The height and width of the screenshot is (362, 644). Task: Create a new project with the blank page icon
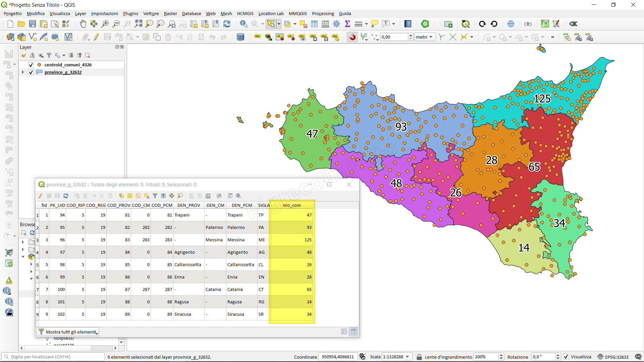tap(10, 24)
